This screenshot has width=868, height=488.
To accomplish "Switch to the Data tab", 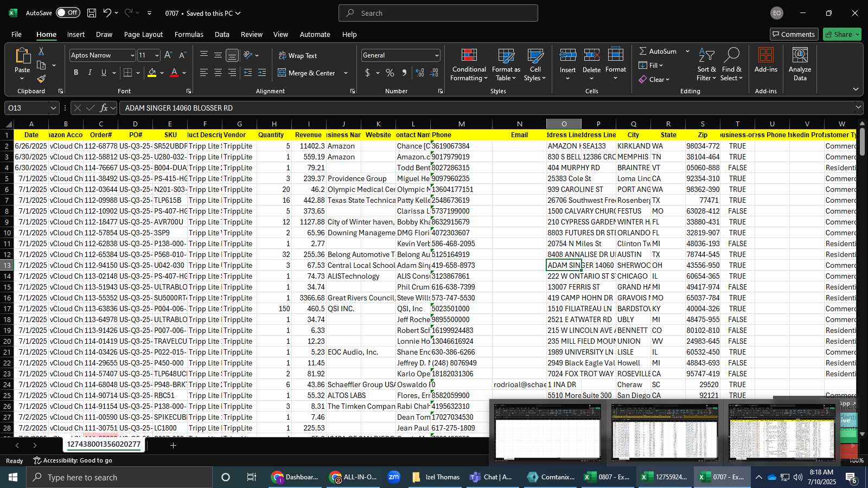I will [222, 34].
